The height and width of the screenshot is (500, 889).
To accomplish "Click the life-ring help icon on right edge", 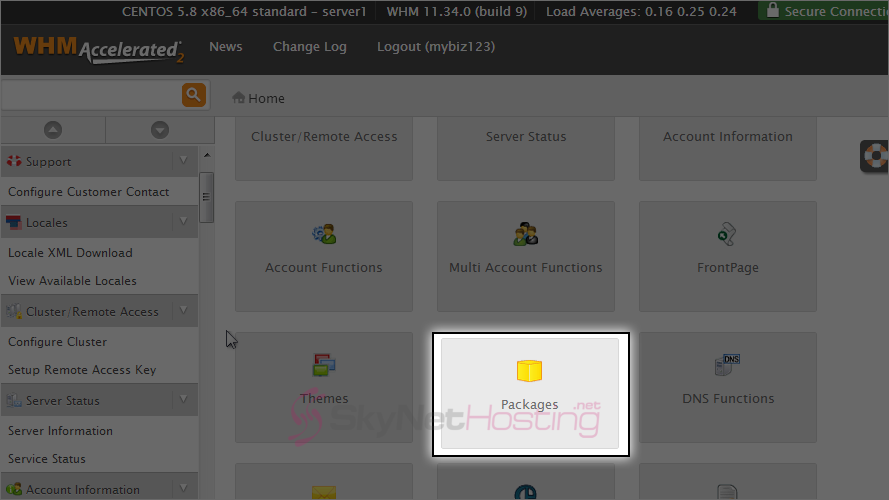I will [x=875, y=155].
